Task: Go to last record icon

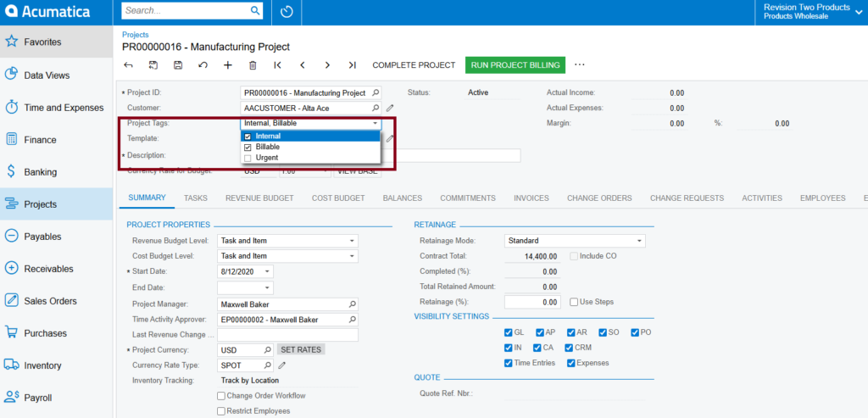Action: (x=352, y=64)
